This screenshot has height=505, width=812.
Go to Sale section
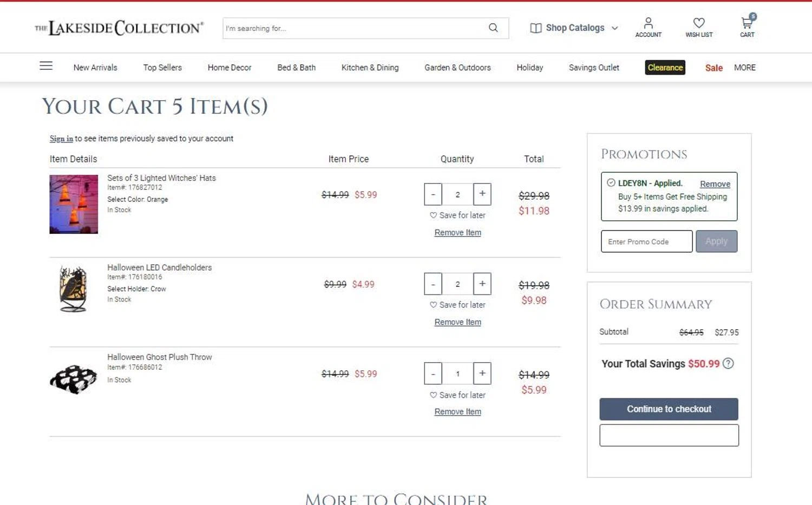pyautogui.click(x=713, y=68)
